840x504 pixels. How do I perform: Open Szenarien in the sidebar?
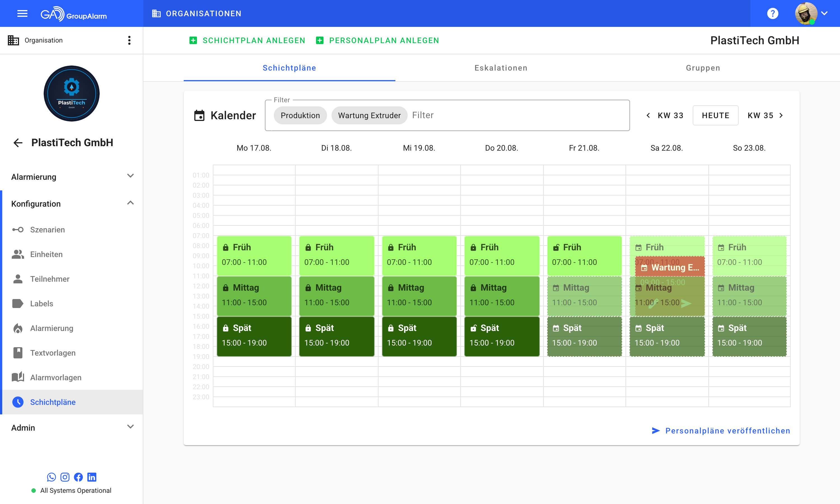point(73,230)
